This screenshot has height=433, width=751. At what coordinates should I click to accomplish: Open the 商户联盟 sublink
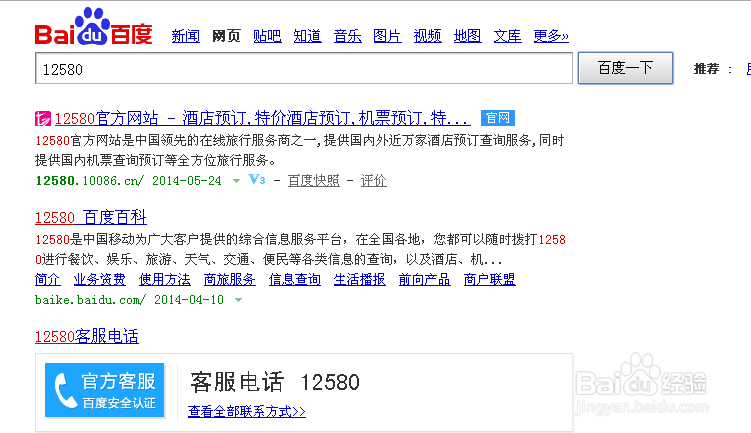tap(489, 279)
